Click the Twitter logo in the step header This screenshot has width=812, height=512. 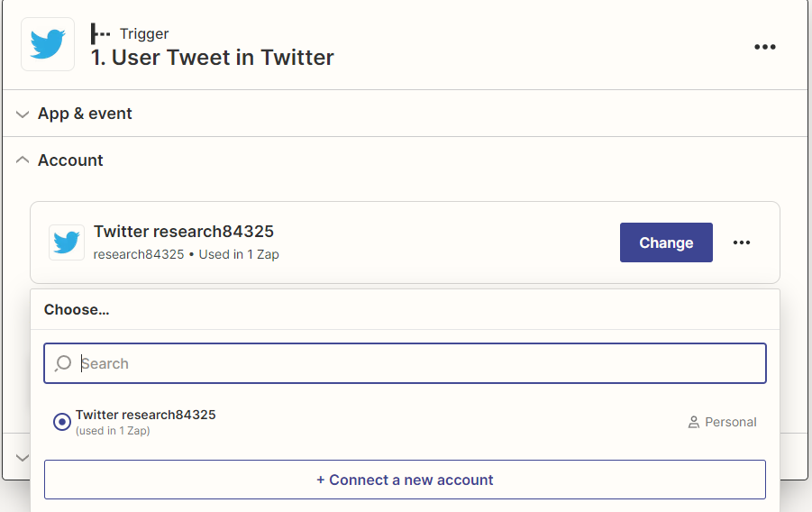[x=48, y=44]
